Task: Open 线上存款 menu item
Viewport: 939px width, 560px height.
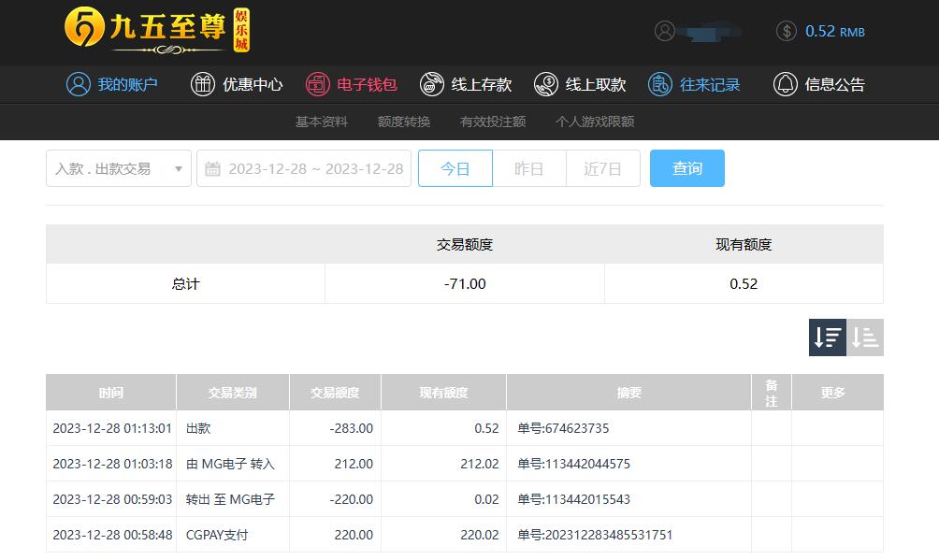Action: click(x=466, y=84)
